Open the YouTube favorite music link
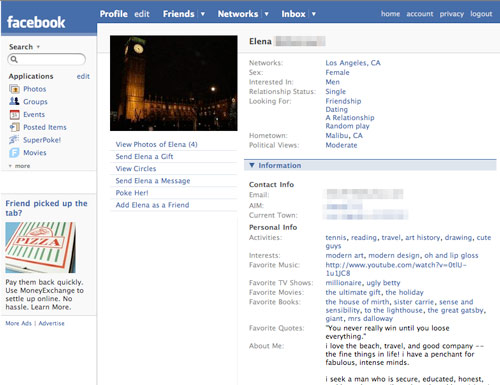Image resolution: width=500 pixels, height=385 pixels. (x=396, y=269)
